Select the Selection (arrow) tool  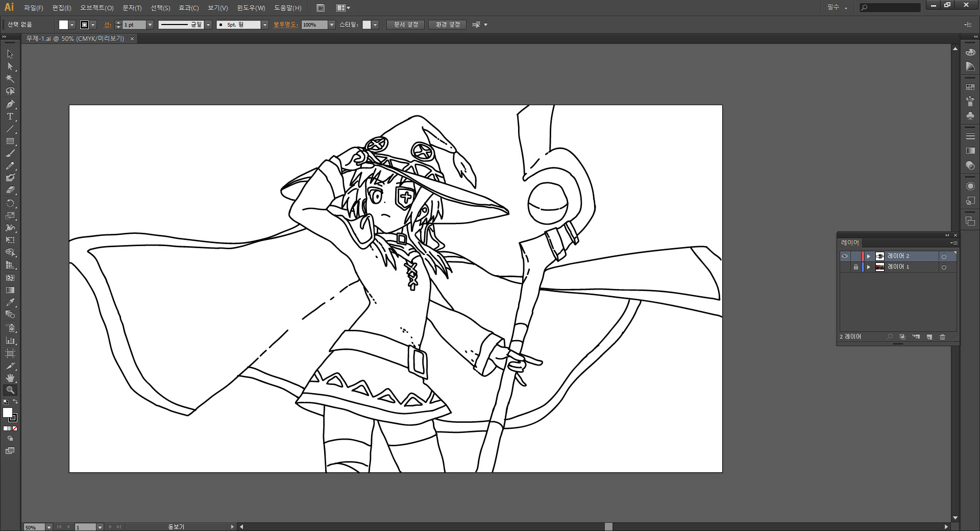point(10,54)
